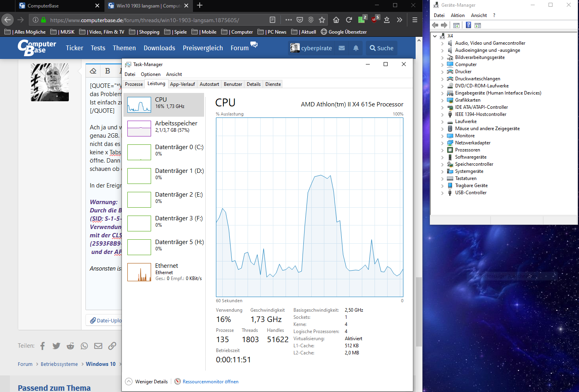Share thread on Twitter icon
Image resolution: width=579 pixels, height=392 pixels.
pos(57,346)
